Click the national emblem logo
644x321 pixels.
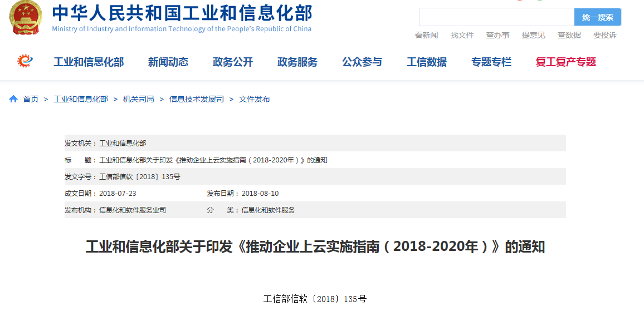26,17
